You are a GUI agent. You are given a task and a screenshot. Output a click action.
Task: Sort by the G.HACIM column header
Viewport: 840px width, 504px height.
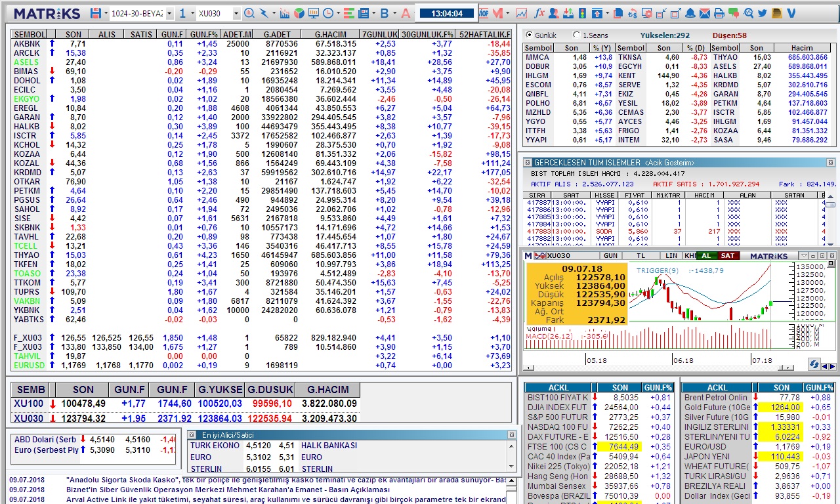coord(329,34)
